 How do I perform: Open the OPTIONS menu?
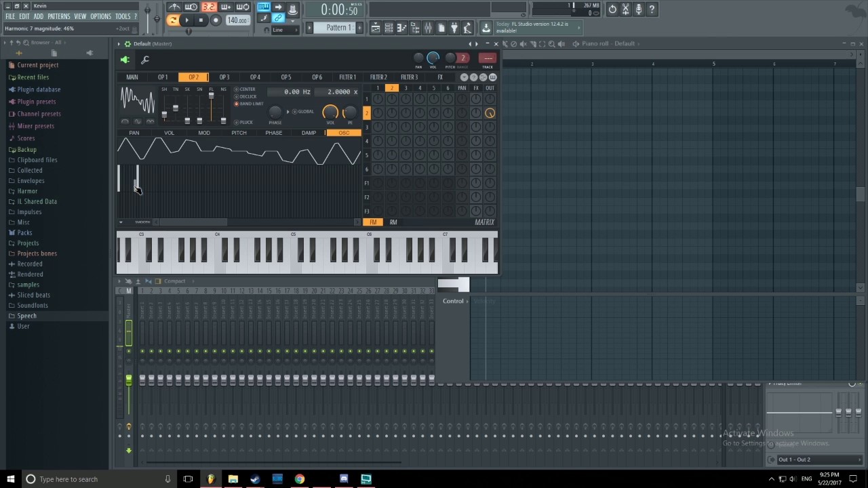click(100, 16)
